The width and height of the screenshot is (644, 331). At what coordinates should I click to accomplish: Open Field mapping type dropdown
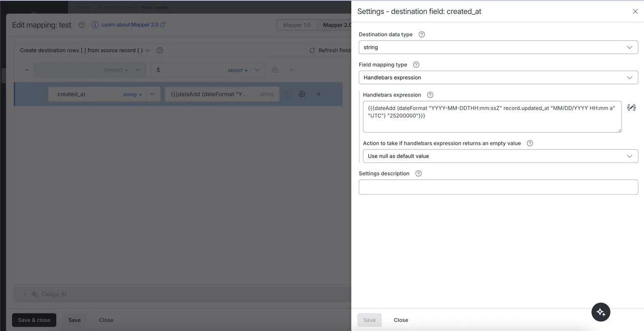pos(498,77)
